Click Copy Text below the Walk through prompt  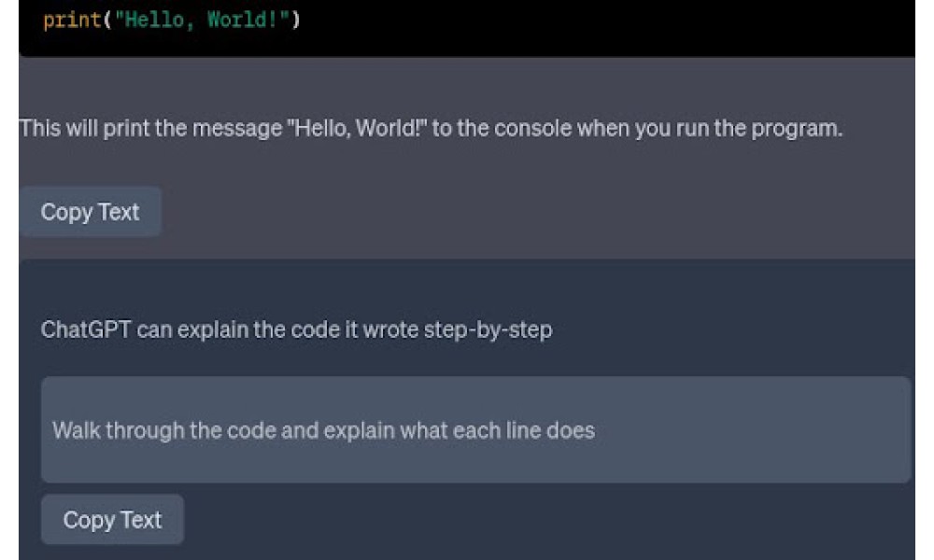click(113, 520)
